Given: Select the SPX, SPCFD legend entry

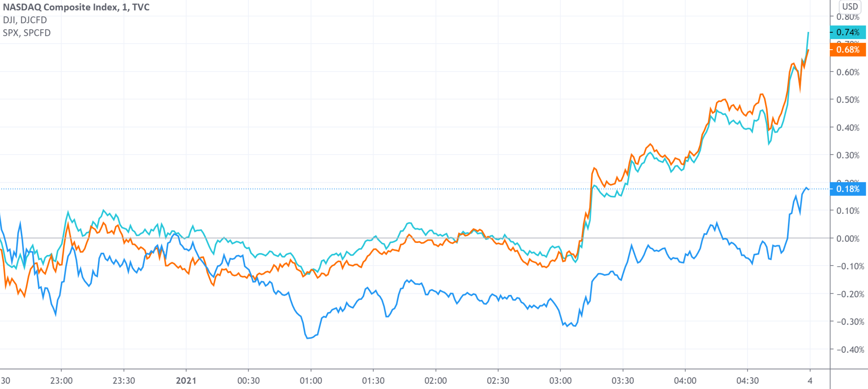Looking at the screenshot, I should point(27,33).
